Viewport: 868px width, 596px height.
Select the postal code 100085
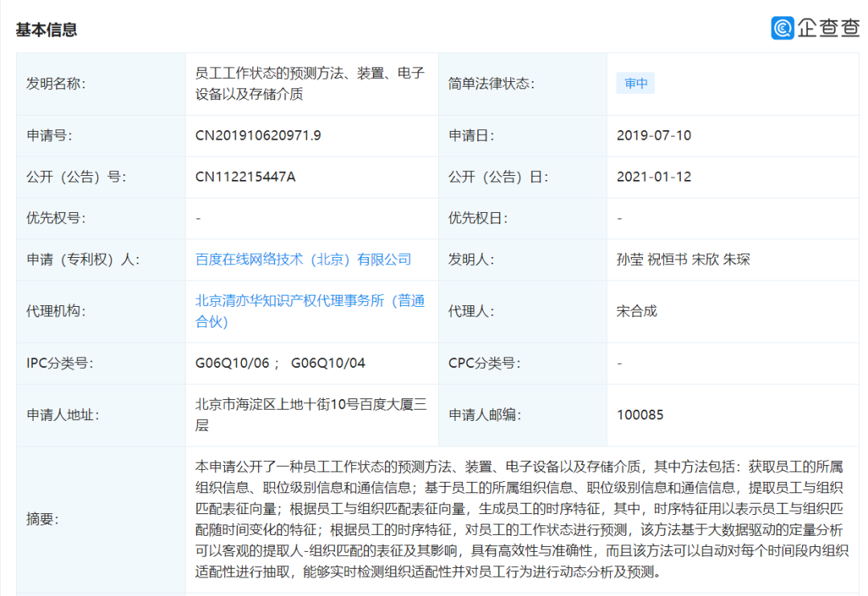click(640, 415)
